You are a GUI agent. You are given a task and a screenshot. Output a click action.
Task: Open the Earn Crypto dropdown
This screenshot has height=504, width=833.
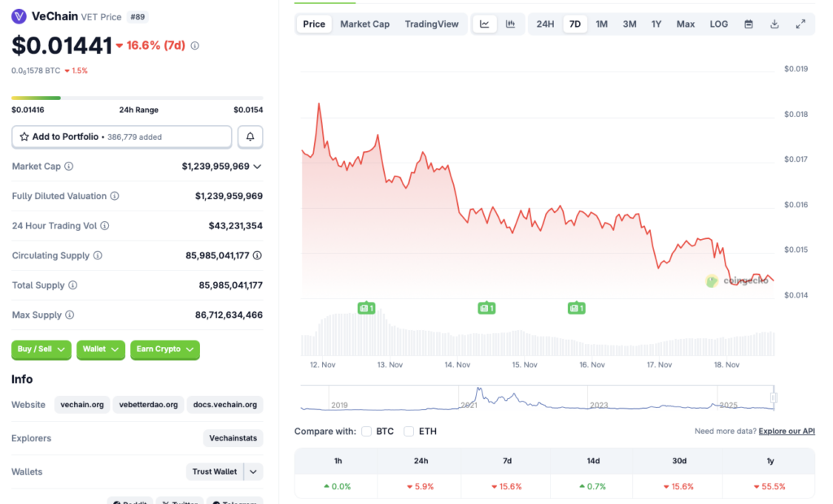click(164, 350)
